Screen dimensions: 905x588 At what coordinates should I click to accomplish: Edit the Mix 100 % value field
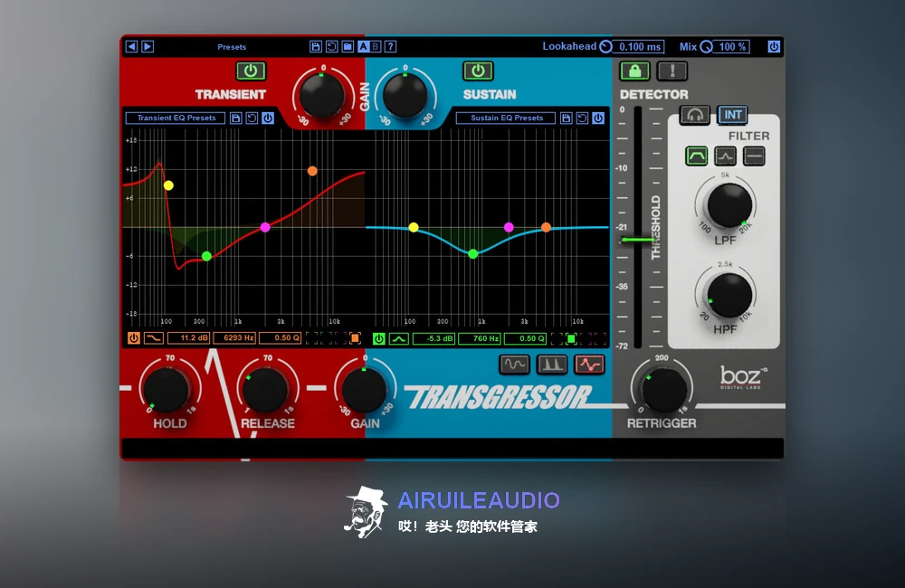click(x=732, y=47)
